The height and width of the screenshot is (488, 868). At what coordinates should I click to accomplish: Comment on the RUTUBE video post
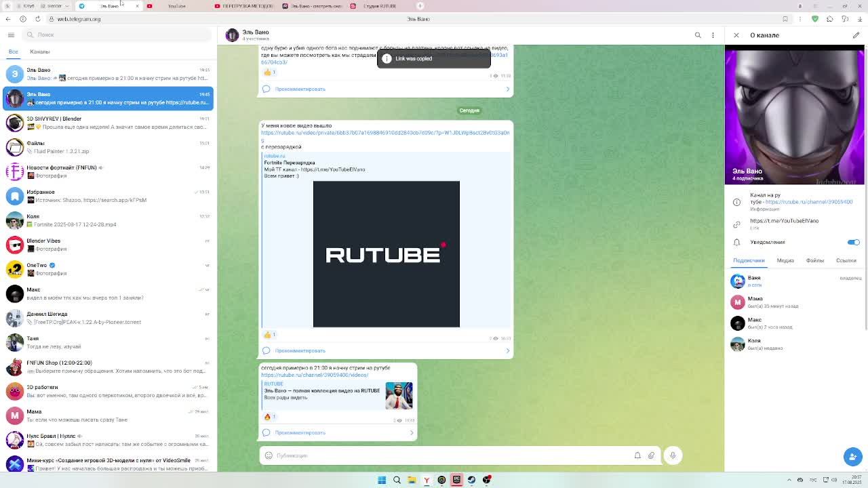[386, 350]
